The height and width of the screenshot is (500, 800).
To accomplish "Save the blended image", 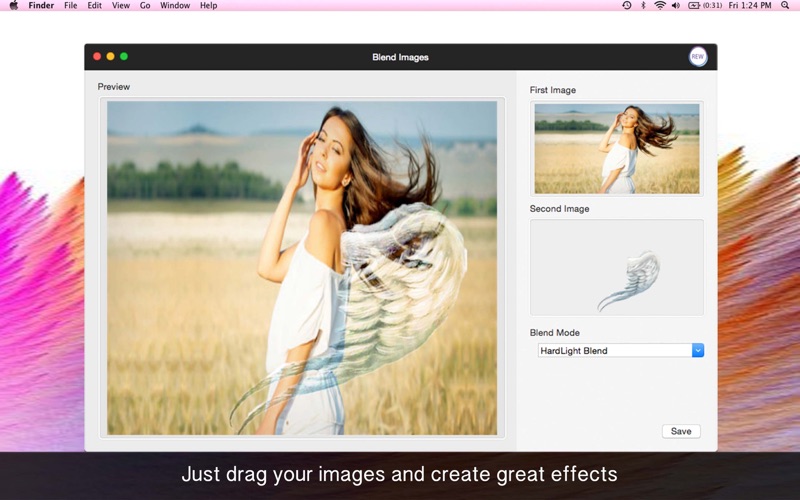I will (681, 431).
